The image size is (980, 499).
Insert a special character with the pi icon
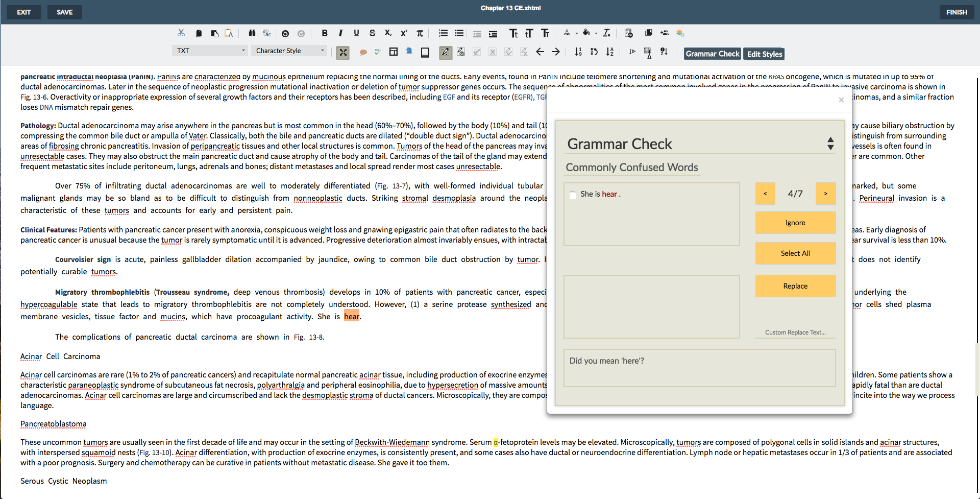(420, 33)
